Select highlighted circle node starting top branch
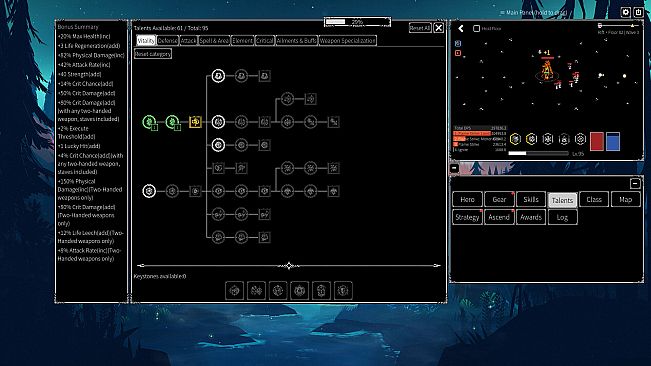 click(x=218, y=76)
